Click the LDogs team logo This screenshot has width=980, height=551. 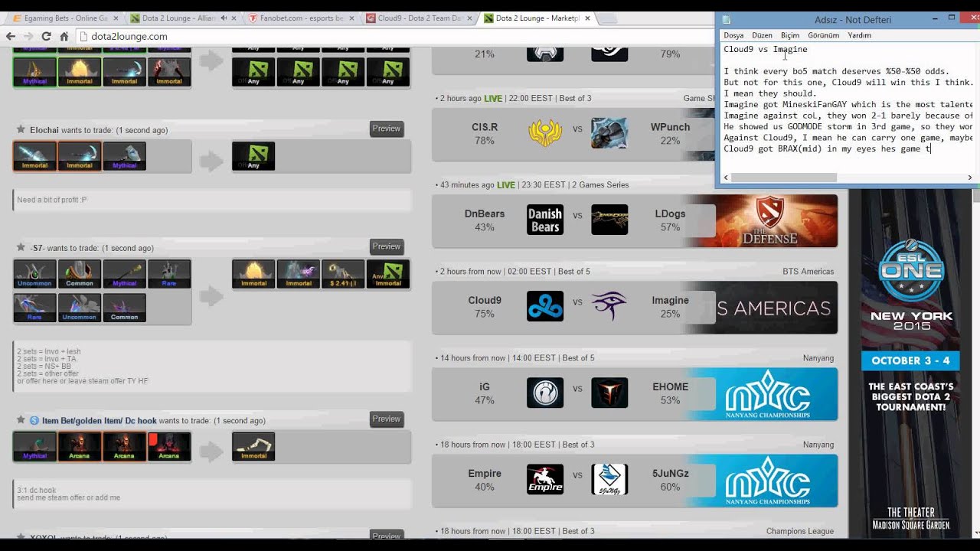coord(609,220)
